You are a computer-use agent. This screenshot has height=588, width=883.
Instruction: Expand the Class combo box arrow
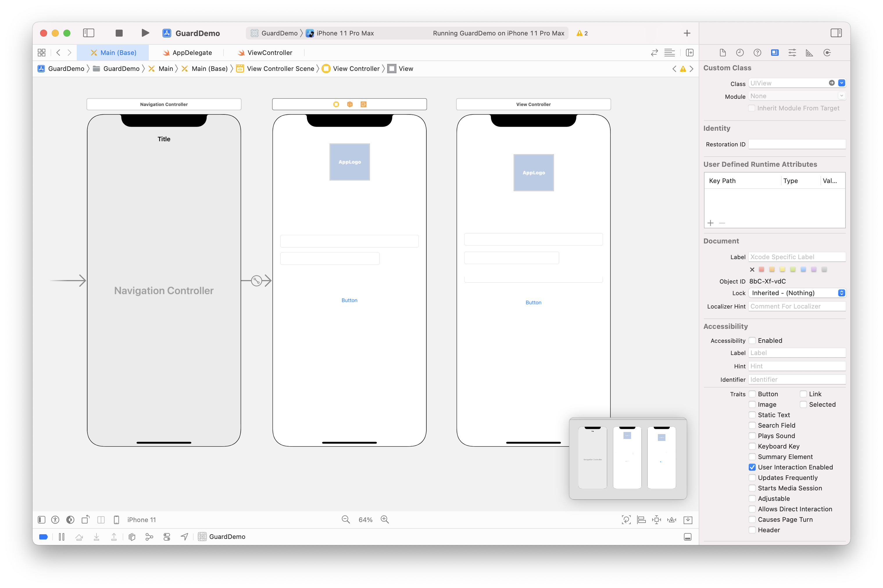[841, 83]
